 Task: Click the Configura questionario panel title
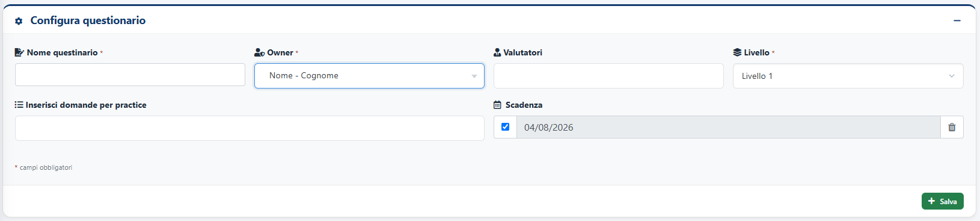click(x=88, y=20)
